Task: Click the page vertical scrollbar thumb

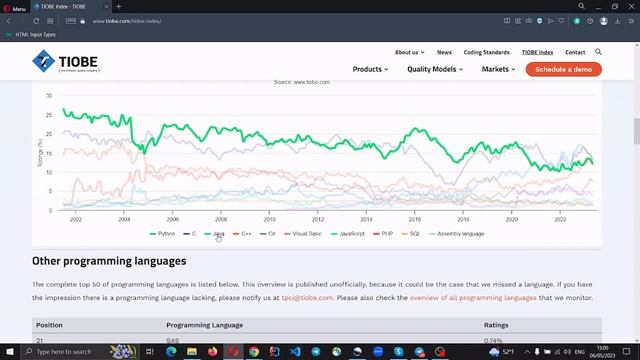Action: (637, 131)
